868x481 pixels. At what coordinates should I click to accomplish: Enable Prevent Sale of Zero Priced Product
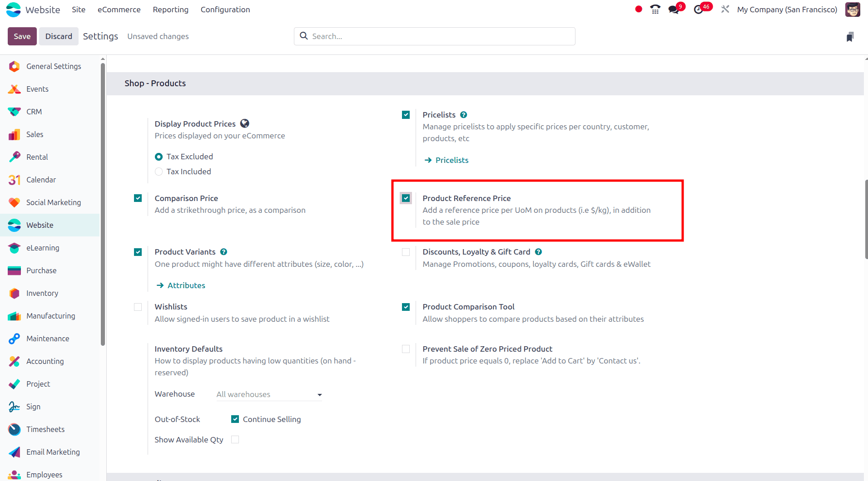pos(406,349)
